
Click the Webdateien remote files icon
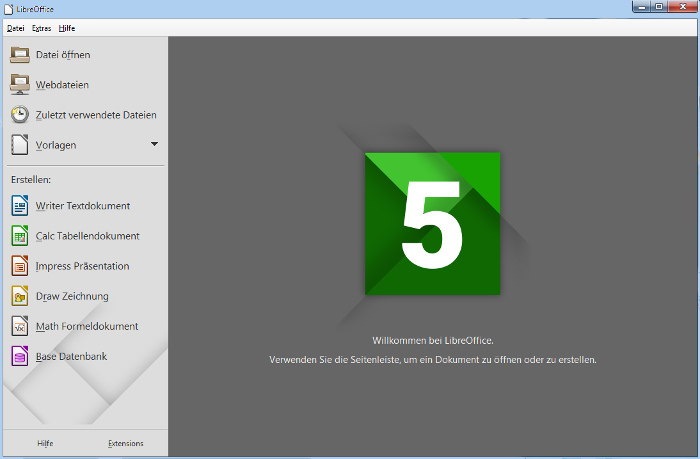pyautogui.click(x=20, y=84)
